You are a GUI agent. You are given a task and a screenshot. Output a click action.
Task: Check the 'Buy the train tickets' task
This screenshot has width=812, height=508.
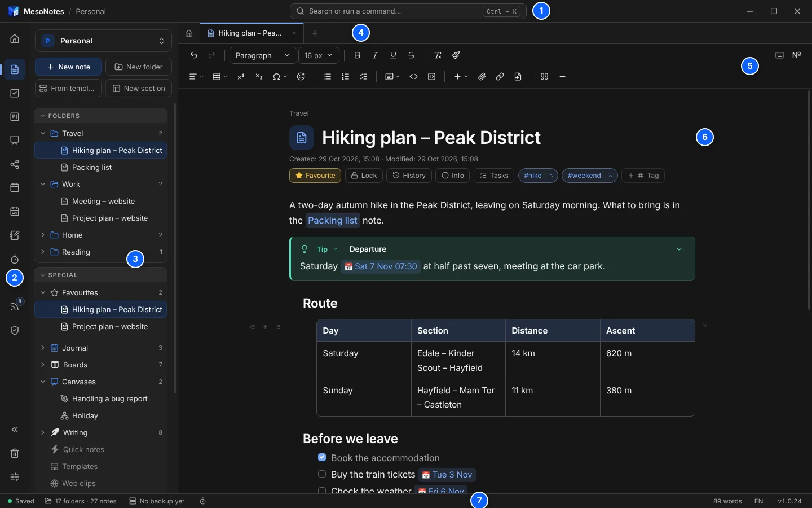coord(322,474)
